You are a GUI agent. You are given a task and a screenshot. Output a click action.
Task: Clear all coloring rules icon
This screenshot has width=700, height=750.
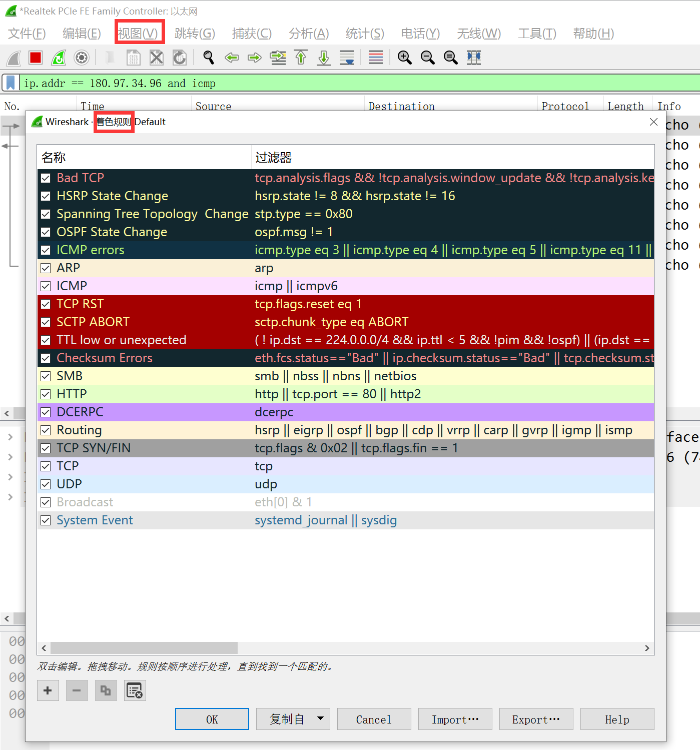(135, 691)
